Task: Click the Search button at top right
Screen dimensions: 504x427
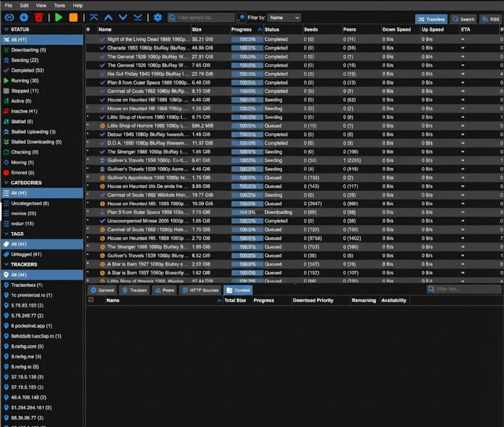Action: point(463,19)
